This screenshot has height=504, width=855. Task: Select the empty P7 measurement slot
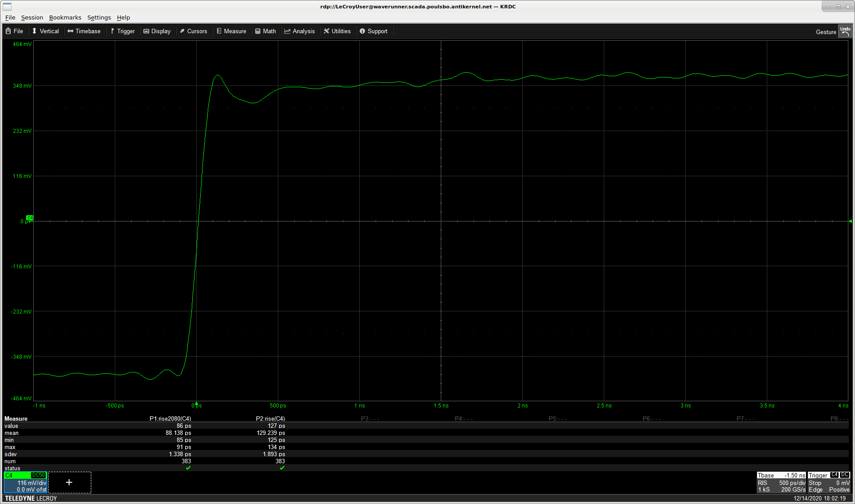click(746, 419)
